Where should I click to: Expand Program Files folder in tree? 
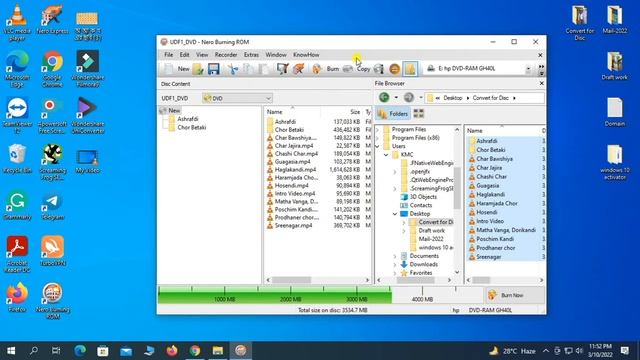[x=377, y=129]
